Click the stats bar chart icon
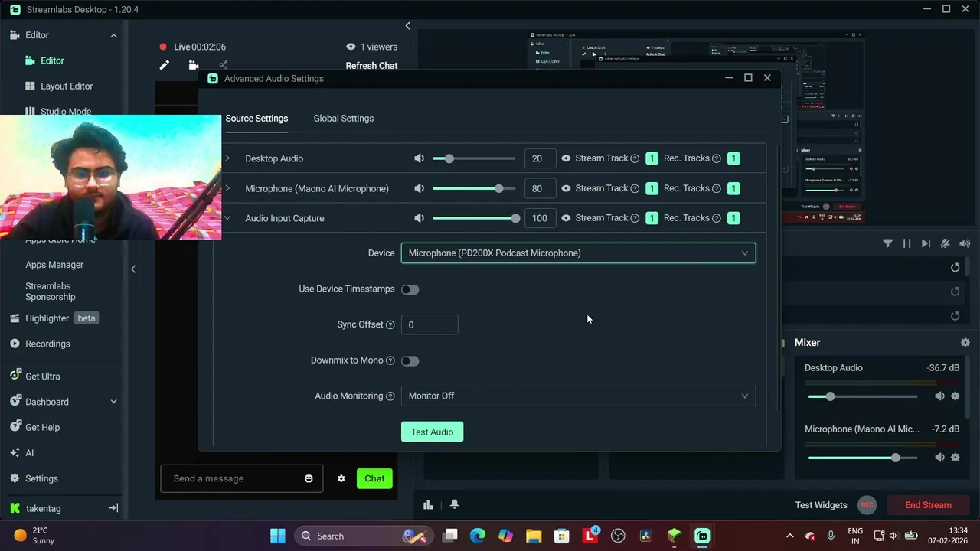The image size is (980, 551). coord(428,504)
